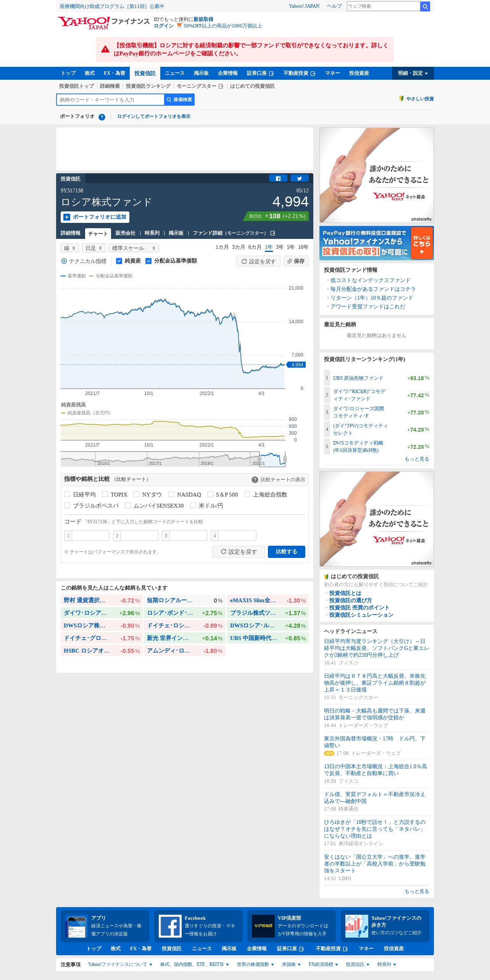Click the ファンド詳細 external link icon
The width and height of the screenshot is (490, 980).
point(273,233)
